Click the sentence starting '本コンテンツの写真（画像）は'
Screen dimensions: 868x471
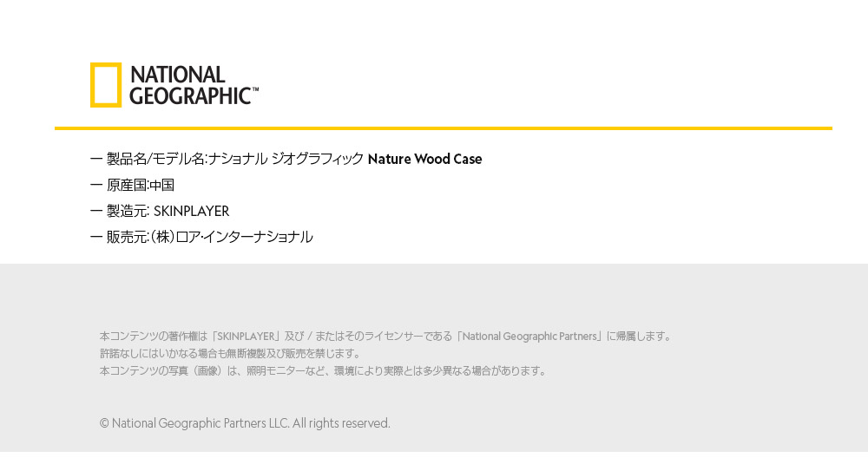323,371
